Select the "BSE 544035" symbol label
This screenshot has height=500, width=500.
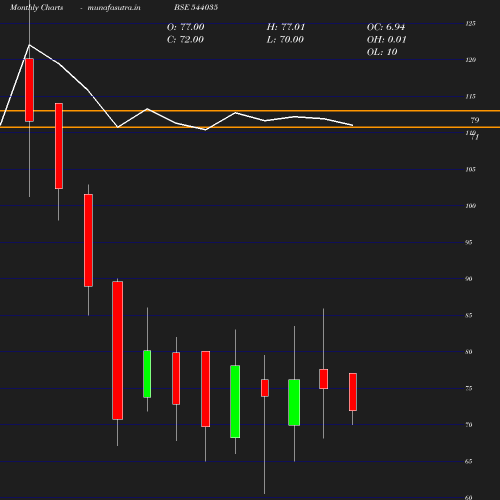196,7
